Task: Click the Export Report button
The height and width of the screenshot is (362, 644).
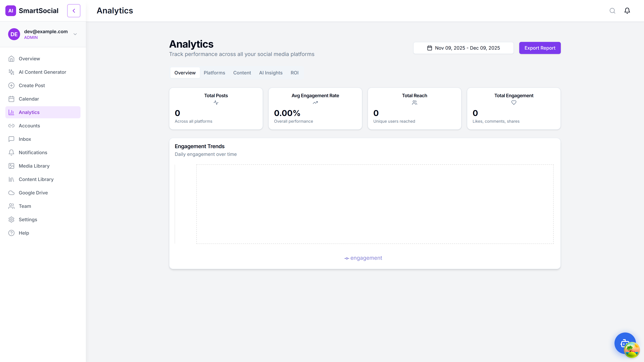Action: point(540,48)
